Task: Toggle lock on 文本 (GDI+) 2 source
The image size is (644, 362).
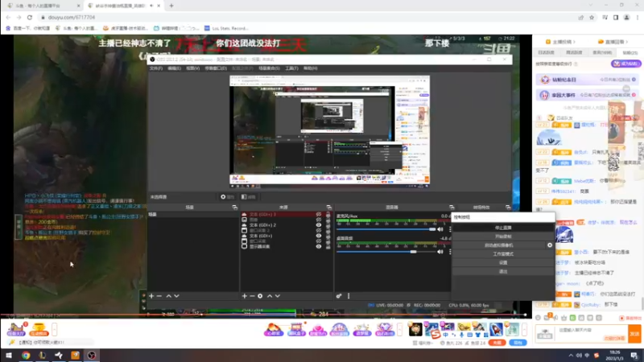Action: tap(328, 225)
